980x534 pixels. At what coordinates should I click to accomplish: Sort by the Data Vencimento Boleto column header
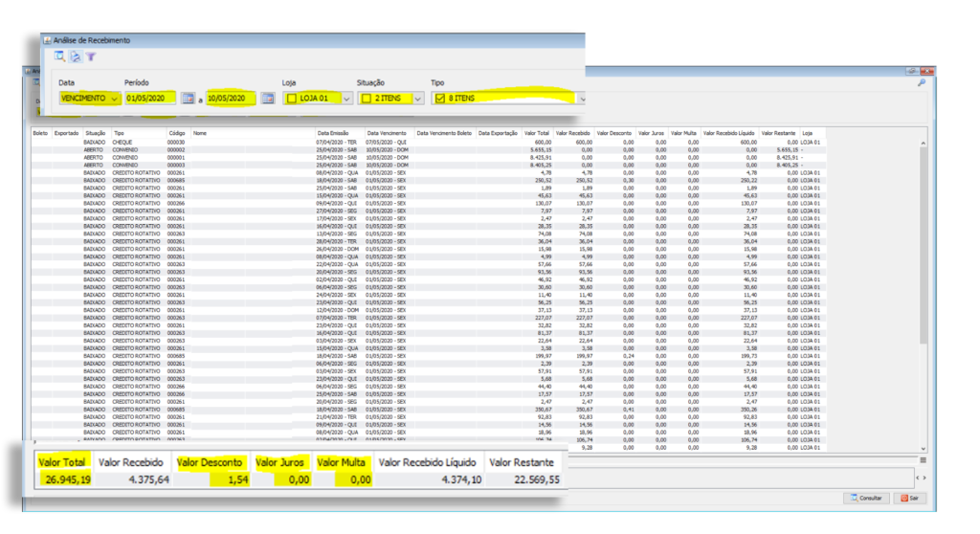(444, 133)
